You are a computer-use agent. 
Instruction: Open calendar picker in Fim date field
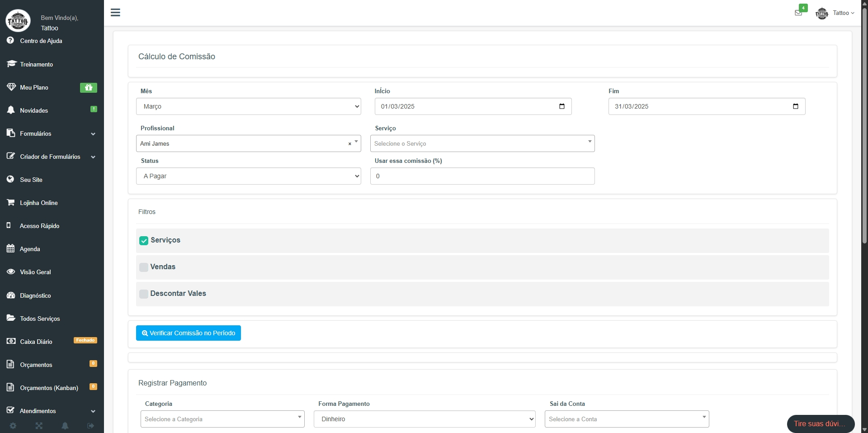(796, 106)
